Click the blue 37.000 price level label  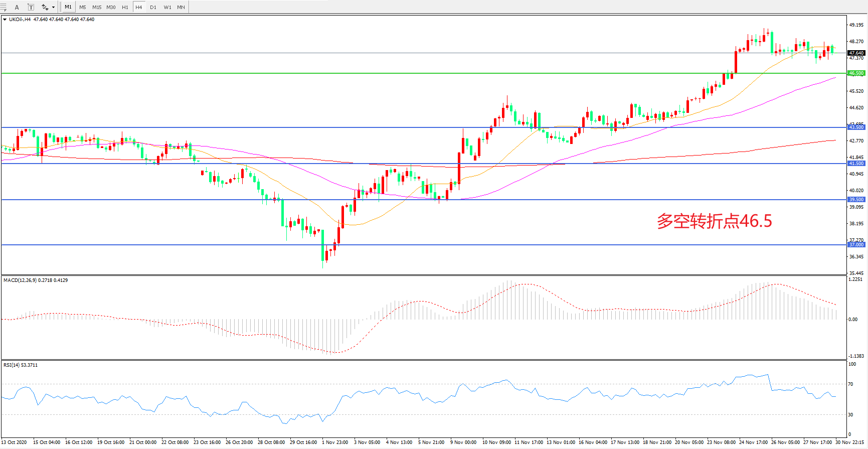pos(856,245)
